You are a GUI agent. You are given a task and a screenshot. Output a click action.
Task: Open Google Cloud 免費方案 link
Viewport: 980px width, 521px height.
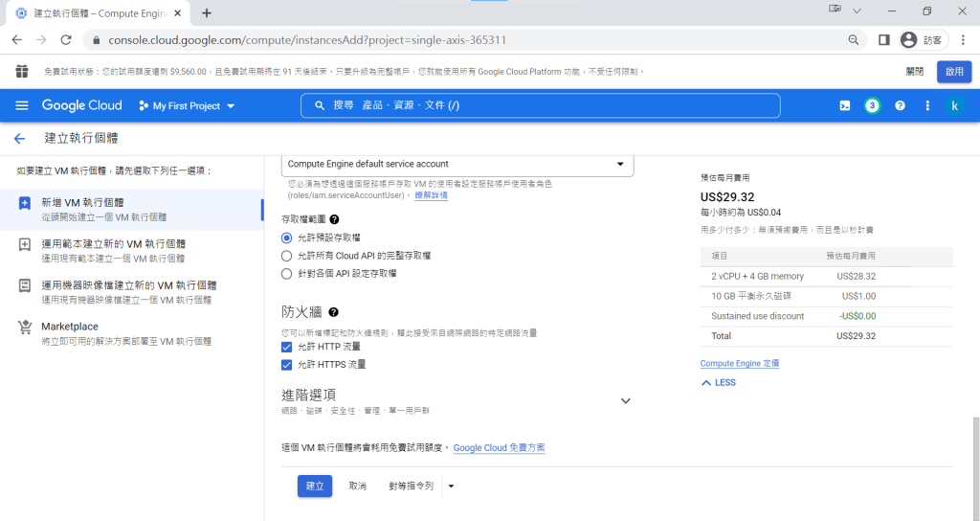click(499, 448)
